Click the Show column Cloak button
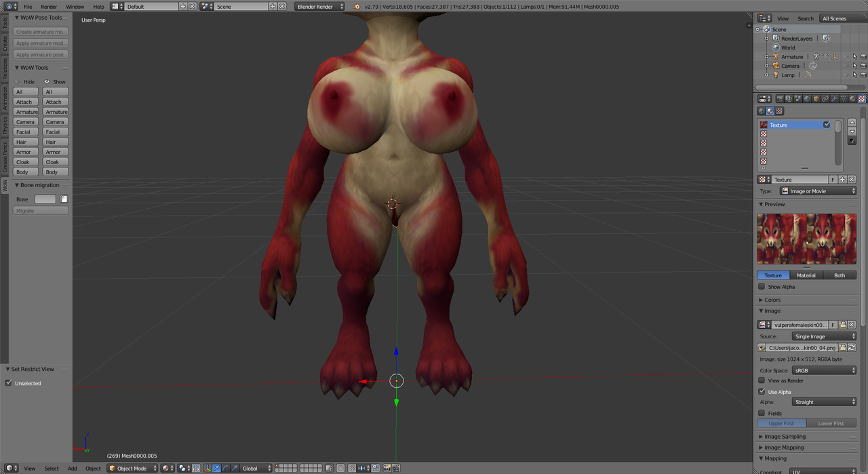Screen dimensions: 868x474 click(55, 162)
